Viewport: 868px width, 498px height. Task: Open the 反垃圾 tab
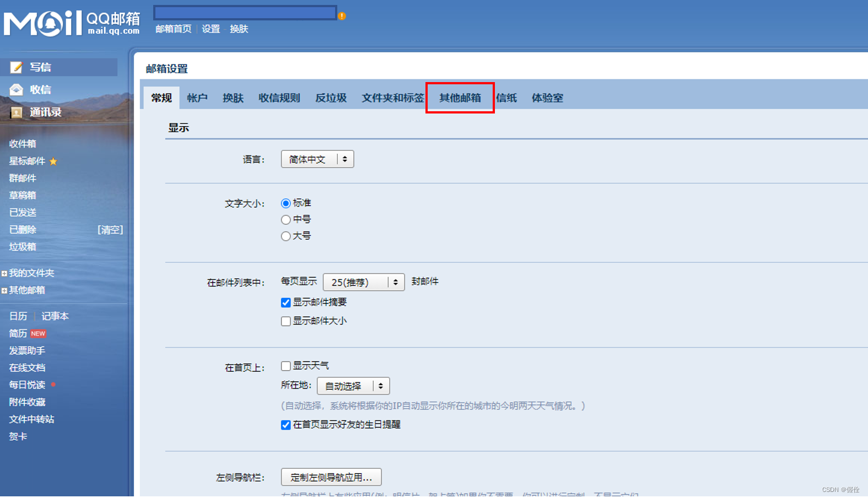(x=331, y=98)
